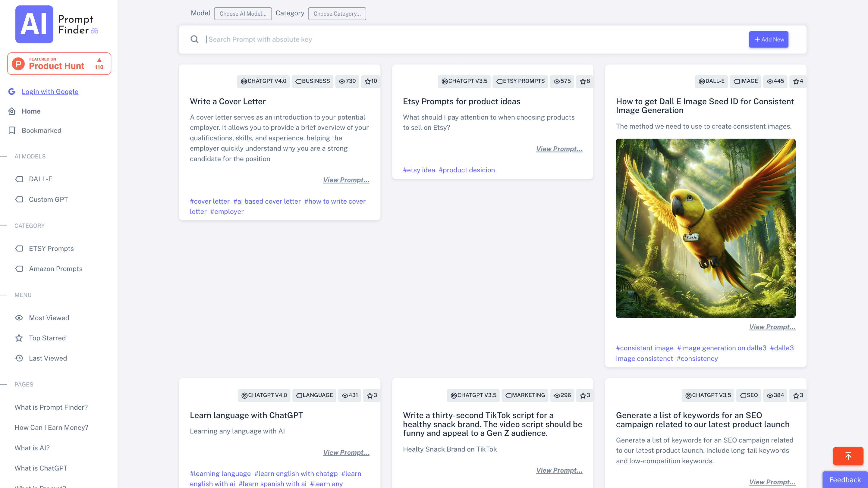The width and height of the screenshot is (868, 488).
Task: Click the yellow parrot image thumbnail
Action: [x=705, y=228]
